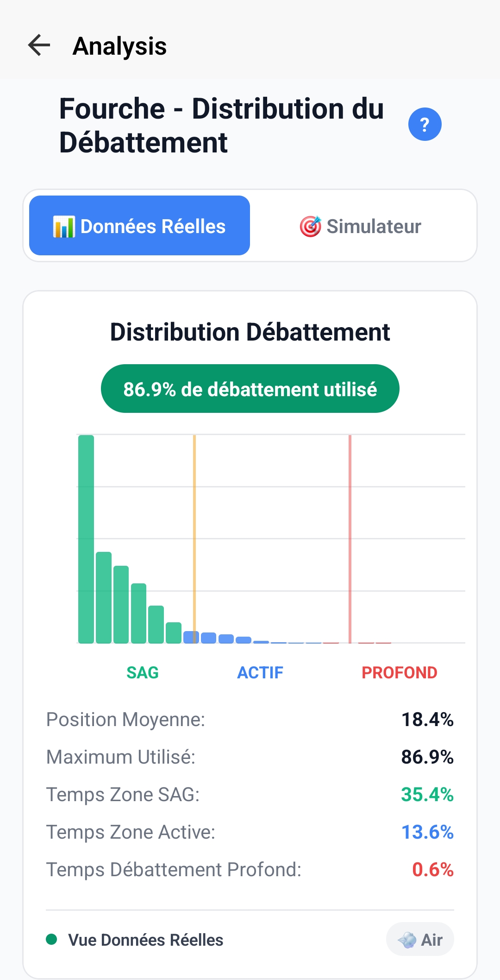Tap the back arrow icon
The width and height of the screenshot is (500, 980).
(39, 45)
